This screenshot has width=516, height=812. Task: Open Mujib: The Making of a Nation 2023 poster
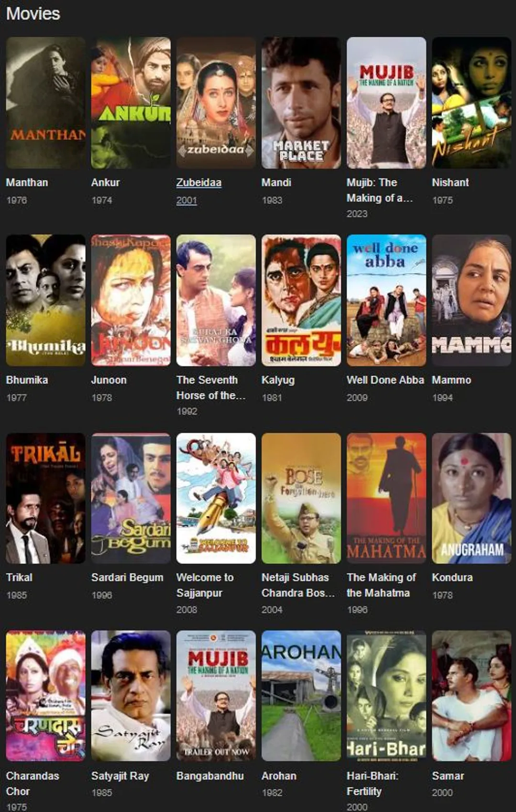tap(386, 103)
